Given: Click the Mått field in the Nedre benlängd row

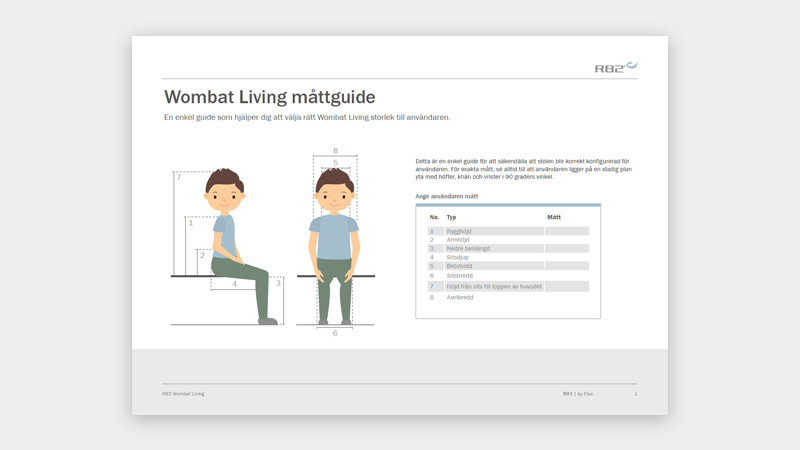Looking at the screenshot, I should point(567,248).
